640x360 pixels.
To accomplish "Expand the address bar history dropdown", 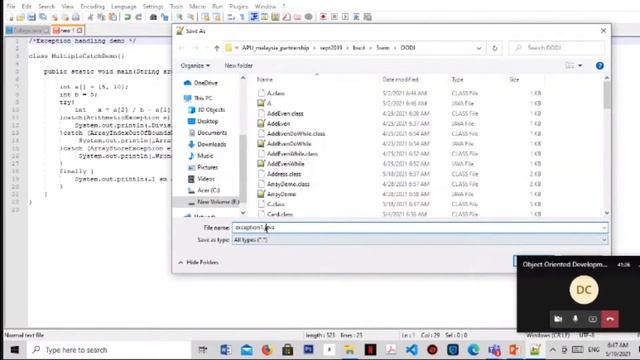I will tap(479, 48).
